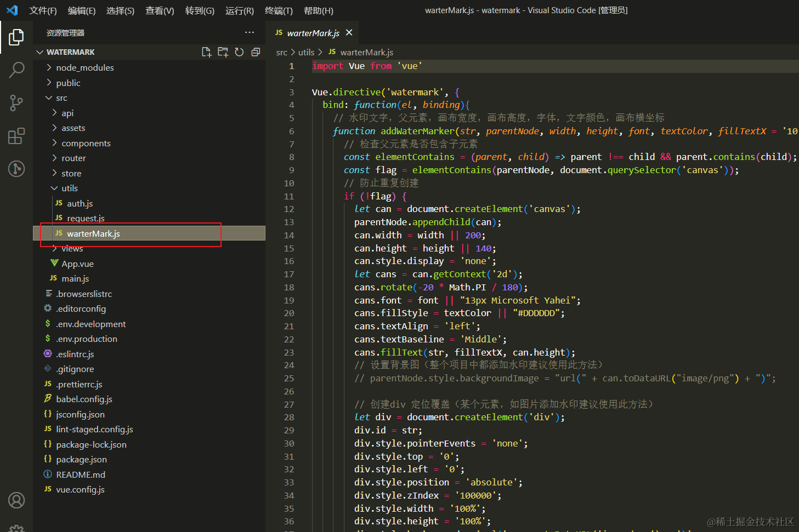Open the Source Control view
799x532 pixels.
[16, 102]
